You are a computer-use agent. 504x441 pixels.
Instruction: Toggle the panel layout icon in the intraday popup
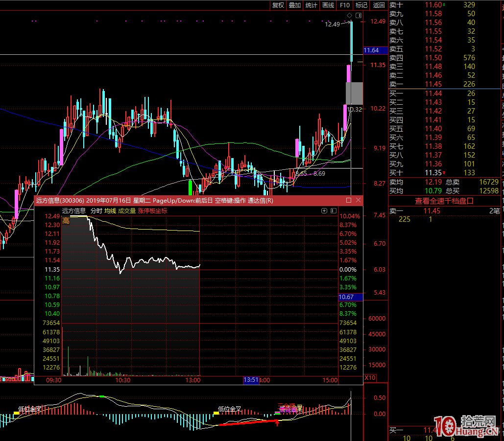tap(333, 210)
